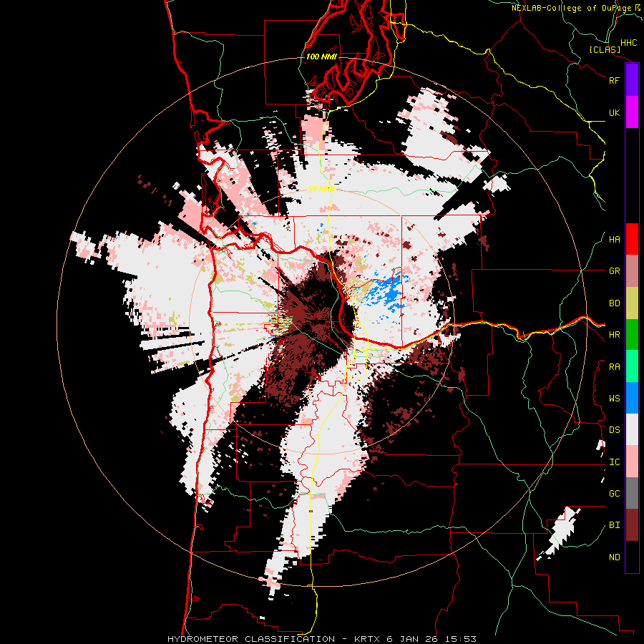Click the BD legend label
Screen dimensions: 644x644
point(614,303)
